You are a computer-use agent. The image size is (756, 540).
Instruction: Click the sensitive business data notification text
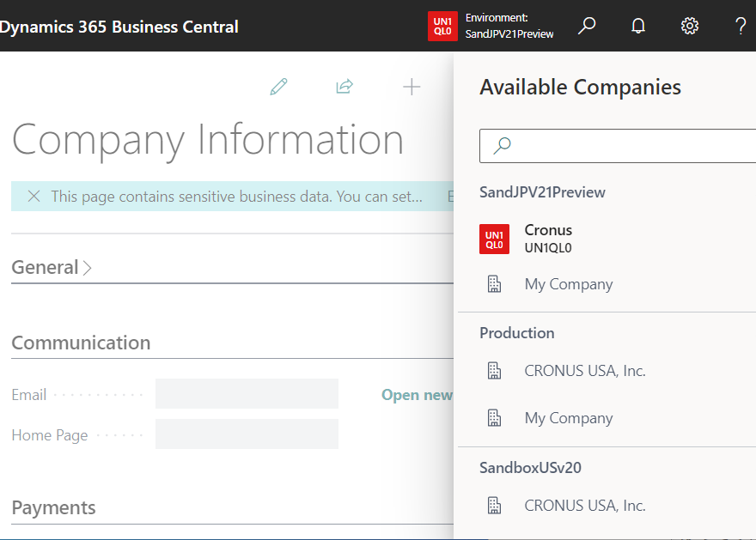[x=237, y=197]
